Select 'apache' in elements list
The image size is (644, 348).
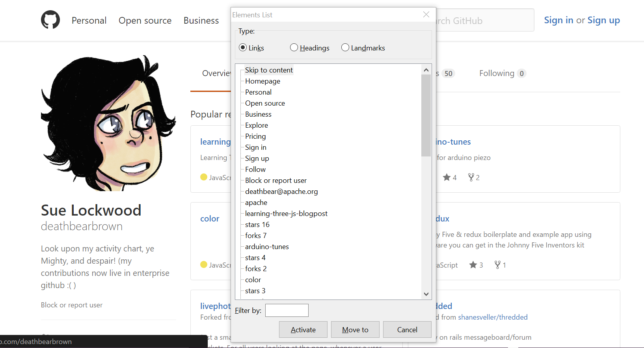[256, 203]
